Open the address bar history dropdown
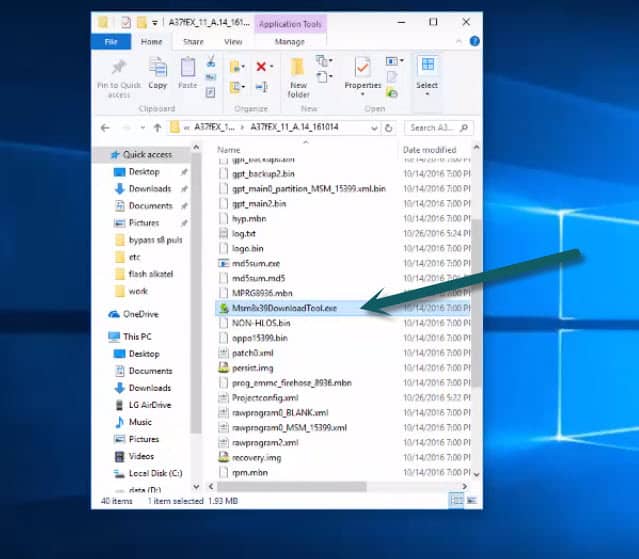This screenshot has width=639, height=559. coord(374,128)
